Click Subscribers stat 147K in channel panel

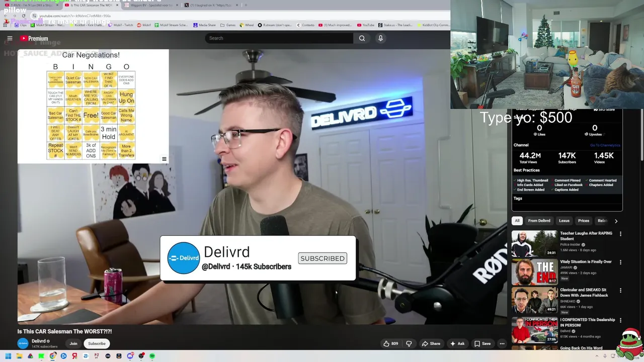[567, 158]
